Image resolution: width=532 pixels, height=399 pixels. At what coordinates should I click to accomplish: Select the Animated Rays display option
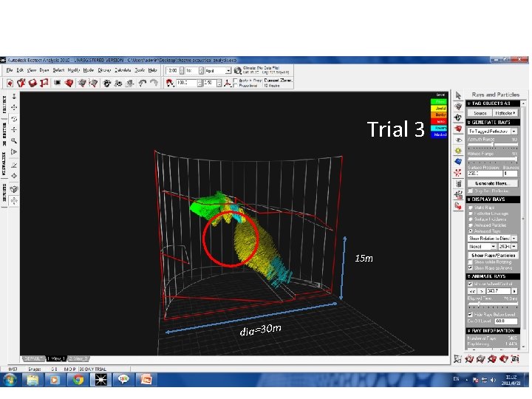click(470, 231)
